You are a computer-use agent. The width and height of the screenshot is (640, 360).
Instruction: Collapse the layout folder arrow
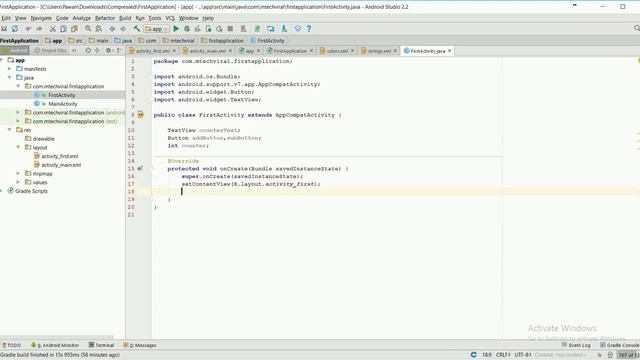point(18,147)
